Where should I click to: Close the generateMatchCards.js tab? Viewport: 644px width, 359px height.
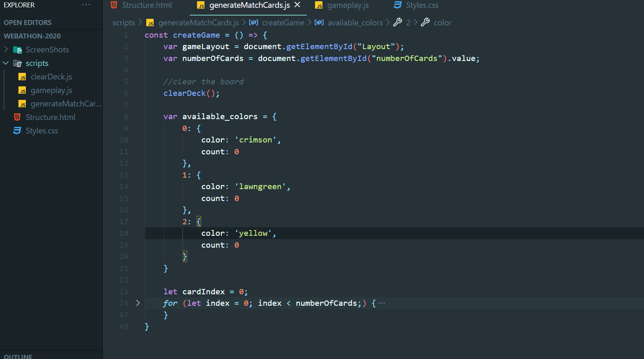[x=297, y=5]
